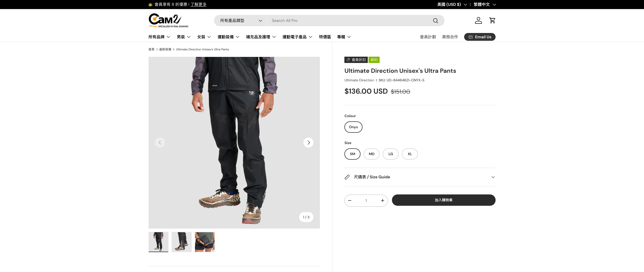Show next product image arrow
The height and width of the screenshot is (272, 644).
308,143
